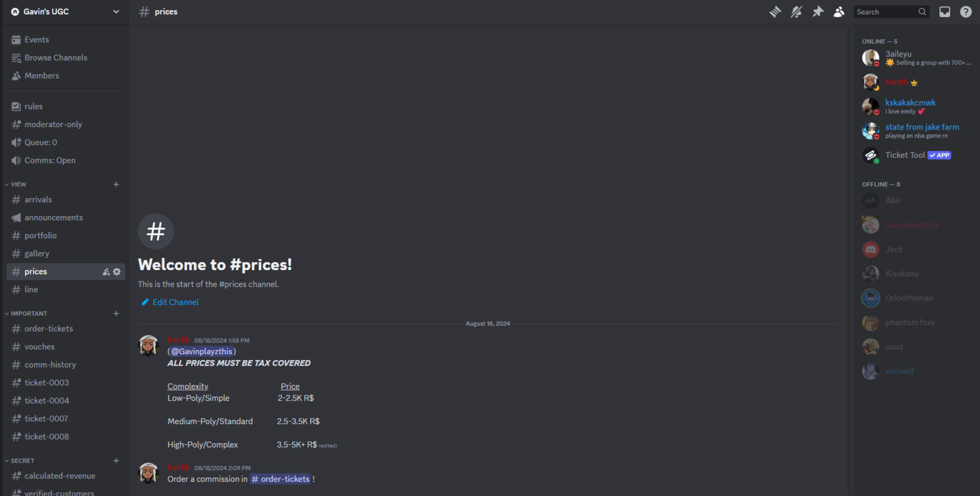This screenshot has height=496, width=980.
Task: Toggle notification settings bell icon
Action: pyautogui.click(x=796, y=12)
